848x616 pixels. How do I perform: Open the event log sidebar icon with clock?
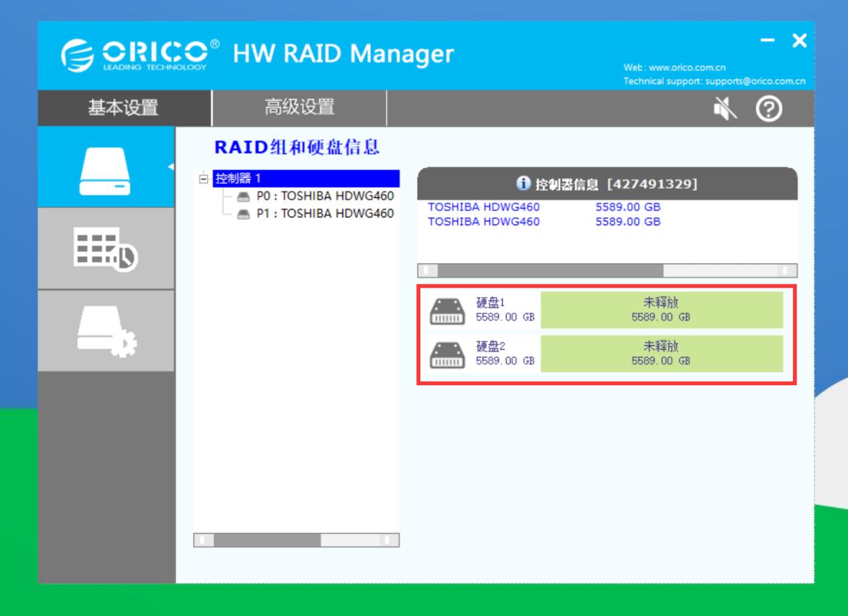[x=106, y=249]
